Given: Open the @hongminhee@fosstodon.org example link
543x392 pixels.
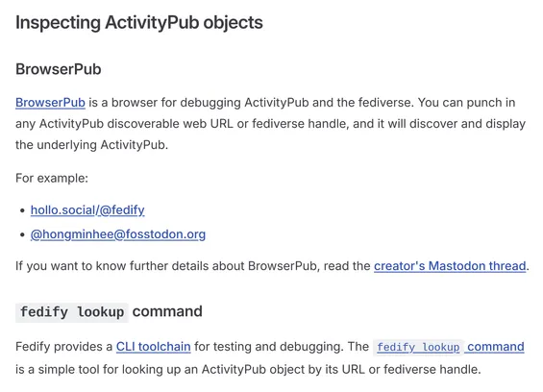Looking at the screenshot, I should (118, 234).
